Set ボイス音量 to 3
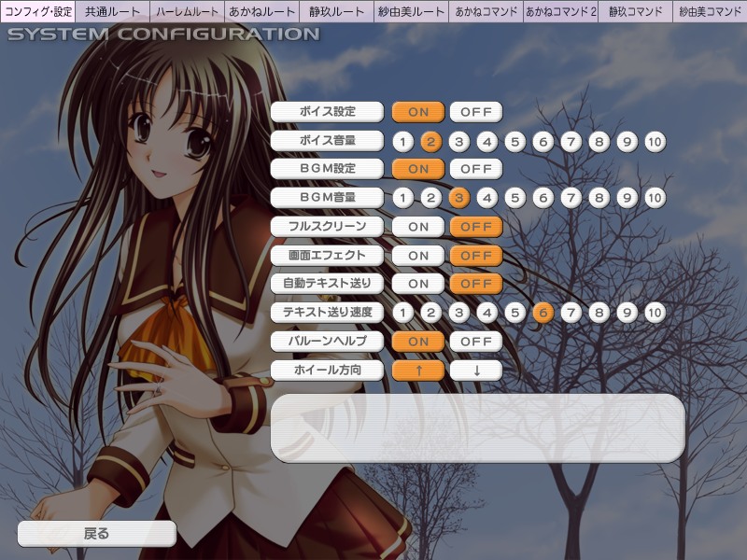 tap(459, 142)
